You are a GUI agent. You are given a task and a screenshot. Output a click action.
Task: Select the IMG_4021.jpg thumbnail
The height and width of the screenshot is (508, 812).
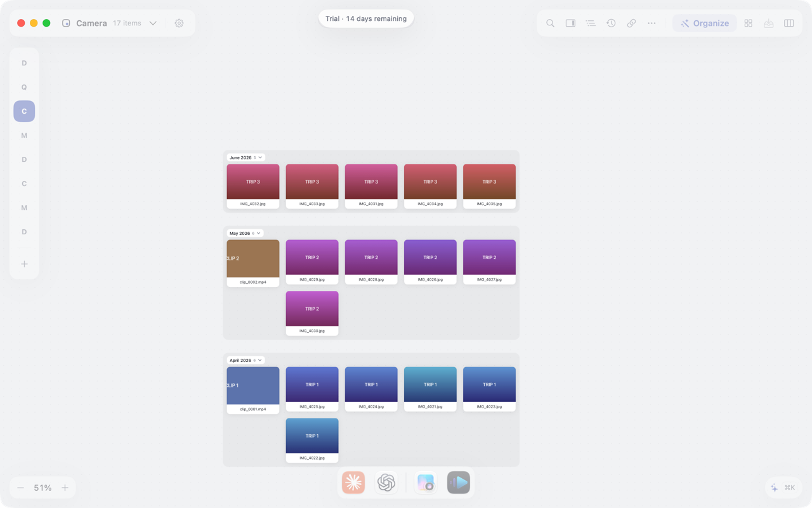point(430,384)
